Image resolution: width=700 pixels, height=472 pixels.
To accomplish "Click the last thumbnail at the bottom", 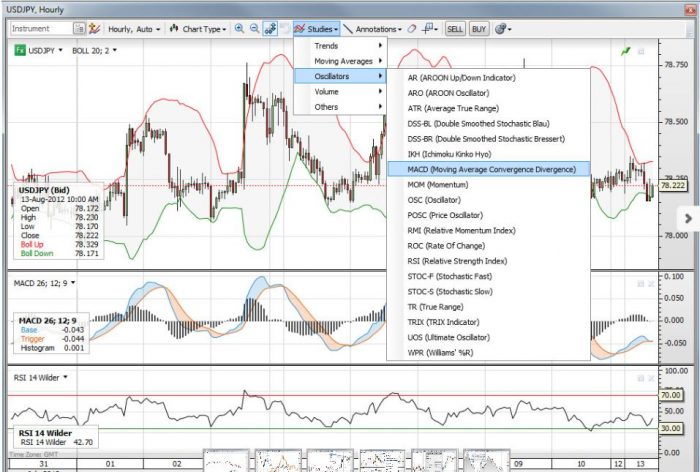I will click(487, 460).
